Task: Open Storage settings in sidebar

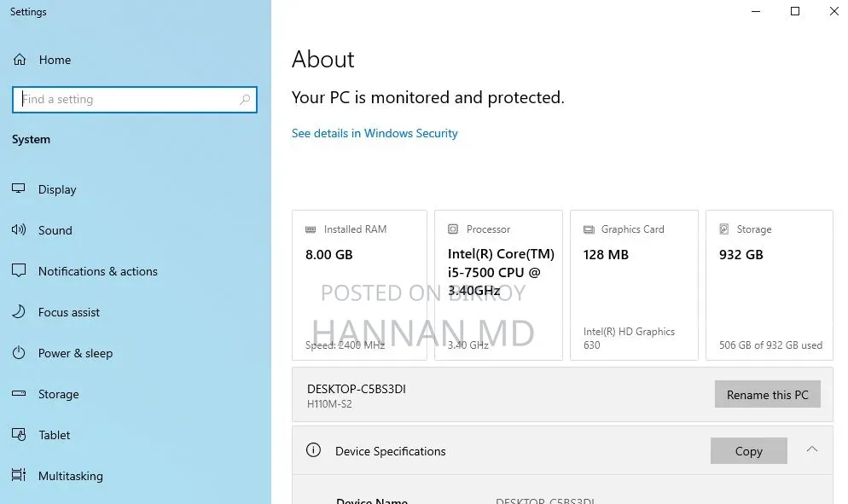Action: 58,394
